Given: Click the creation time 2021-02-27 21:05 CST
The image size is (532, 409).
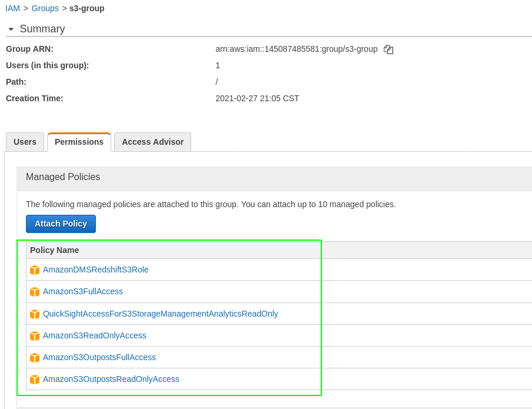Looking at the screenshot, I should tap(257, 98).
